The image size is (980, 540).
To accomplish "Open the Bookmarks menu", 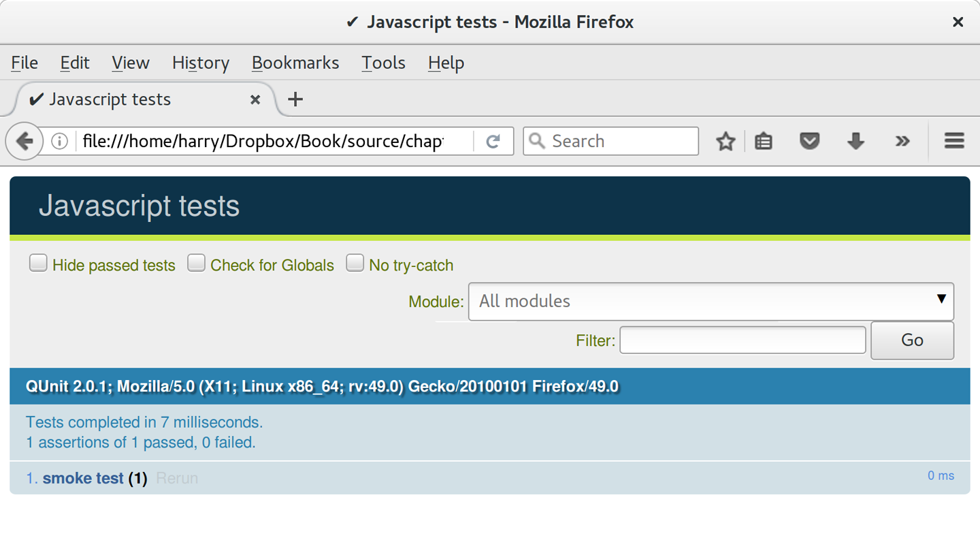I will (x=295, y=63).
